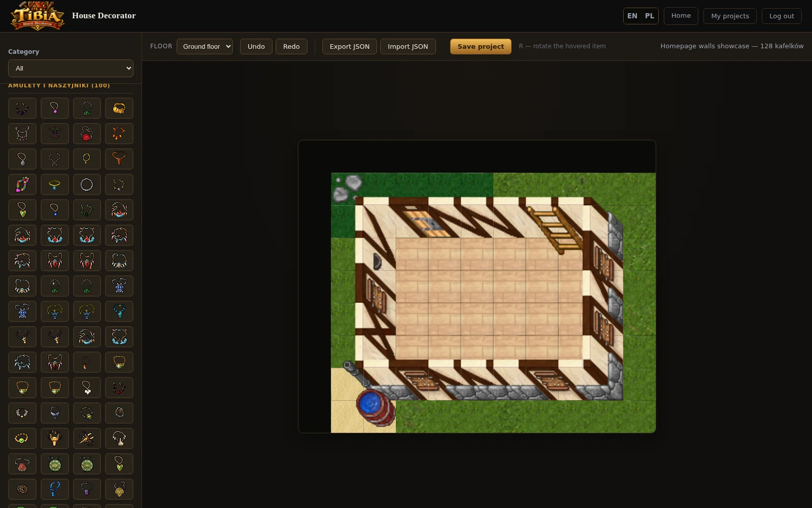812x508 pixels.
Task: Click the blue water barrel on the map
Action: (376, 407)
